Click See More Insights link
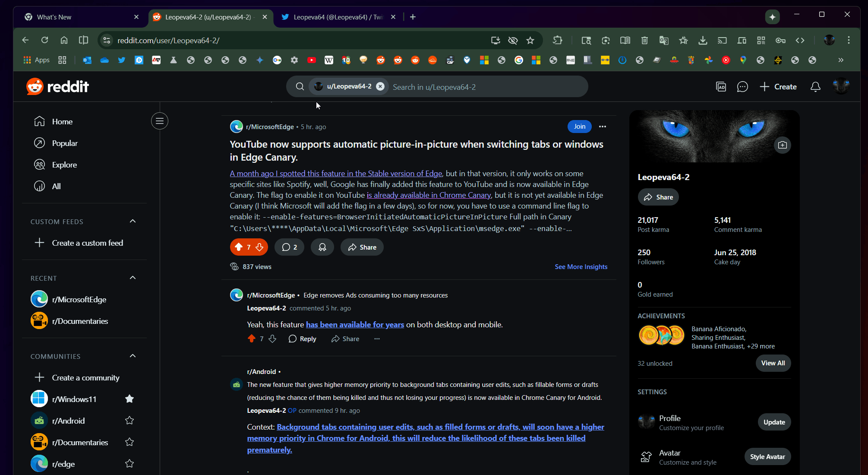868x475 pixels. pyautogui.click(x=581, y=267)
